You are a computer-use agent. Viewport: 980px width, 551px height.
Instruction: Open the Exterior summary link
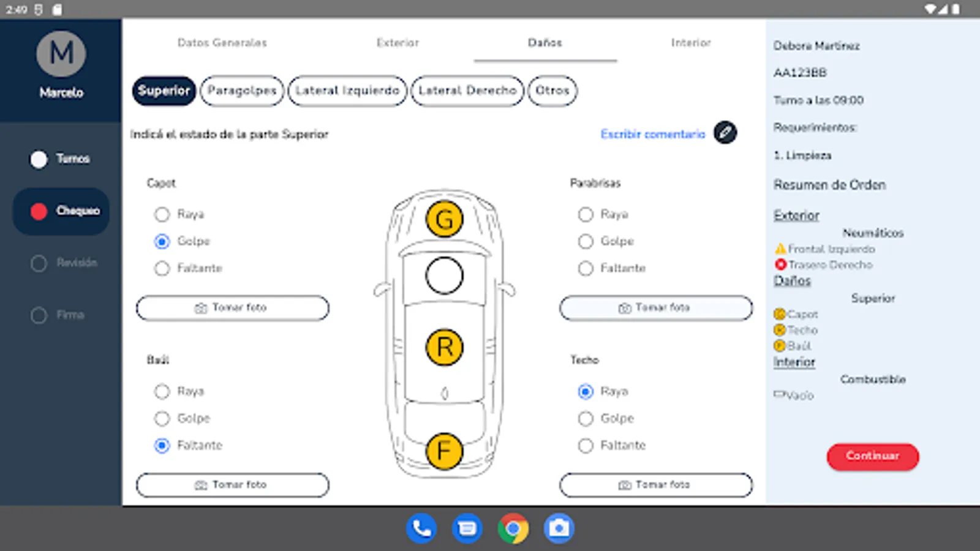(x=796, y=216)
